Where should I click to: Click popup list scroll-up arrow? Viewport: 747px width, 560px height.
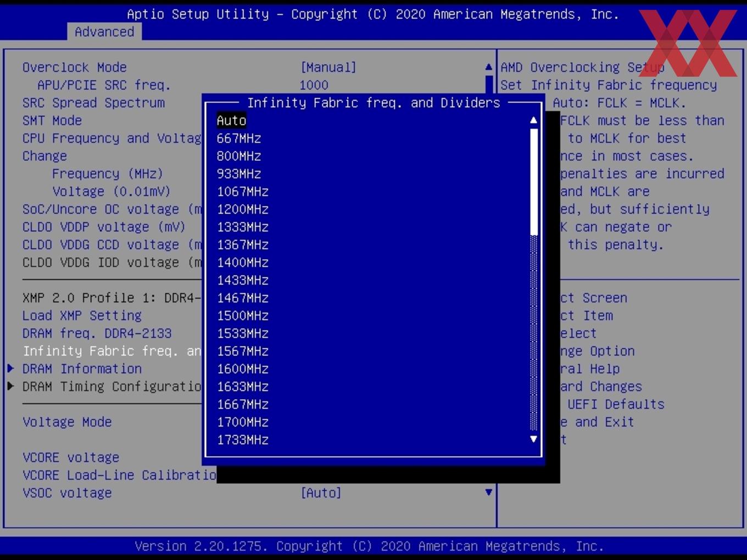(533, 120)
